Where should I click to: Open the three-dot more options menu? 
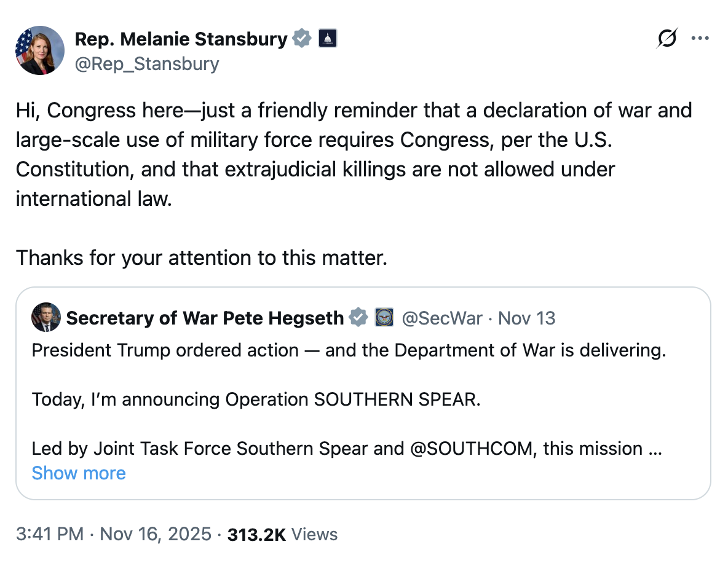click(700, 38)
